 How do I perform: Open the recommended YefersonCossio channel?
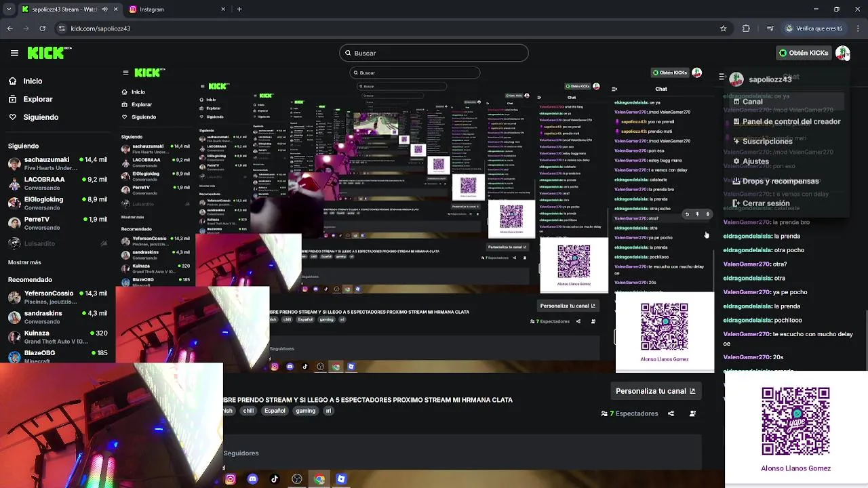pyautogui.click(x=58, y=297)
